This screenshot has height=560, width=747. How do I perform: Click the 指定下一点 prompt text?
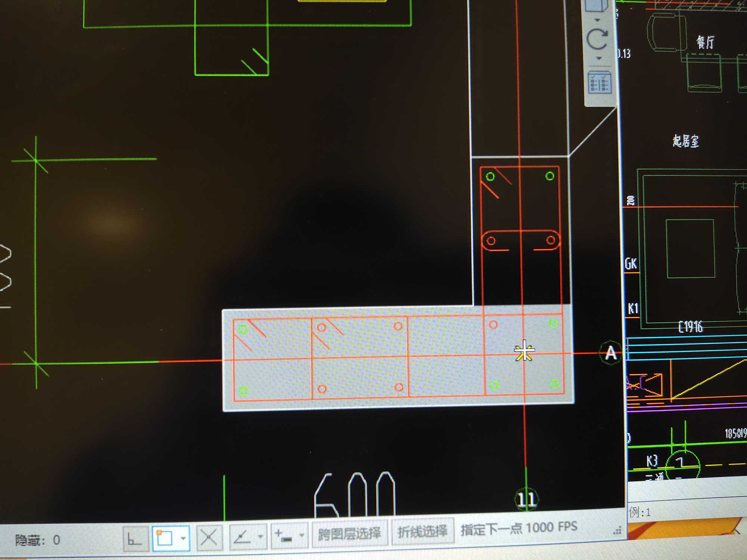tap(492, 529)
